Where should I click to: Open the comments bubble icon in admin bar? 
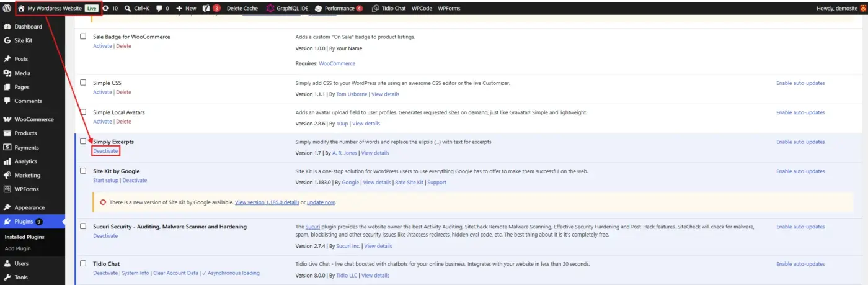pos(160,9)
